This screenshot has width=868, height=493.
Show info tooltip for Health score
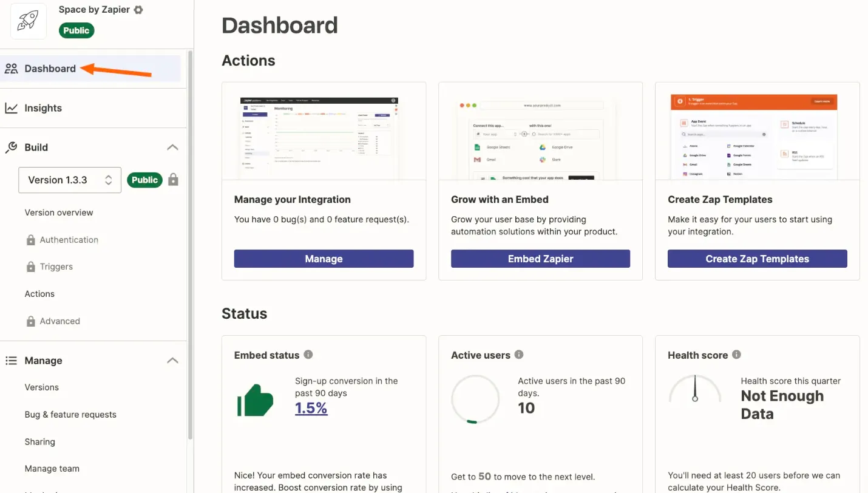click(x=736, y=355)
